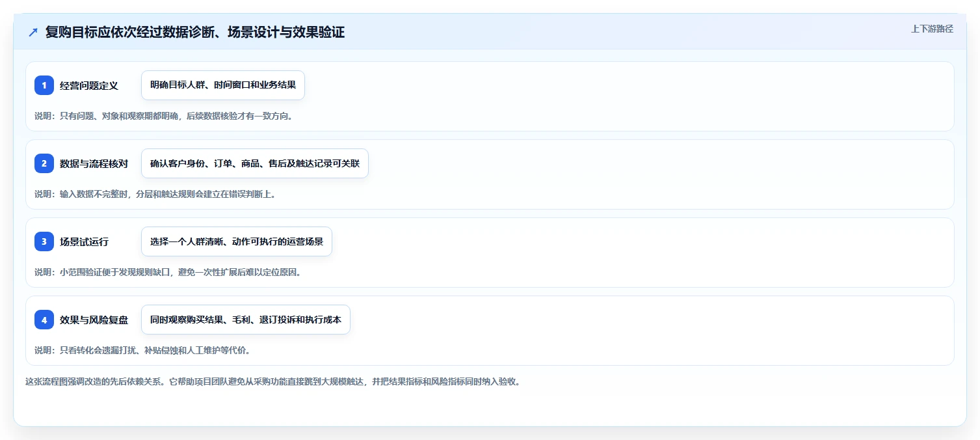
Task: Click the note 只看转化会遗漏打扰
Action: (142, 350)
